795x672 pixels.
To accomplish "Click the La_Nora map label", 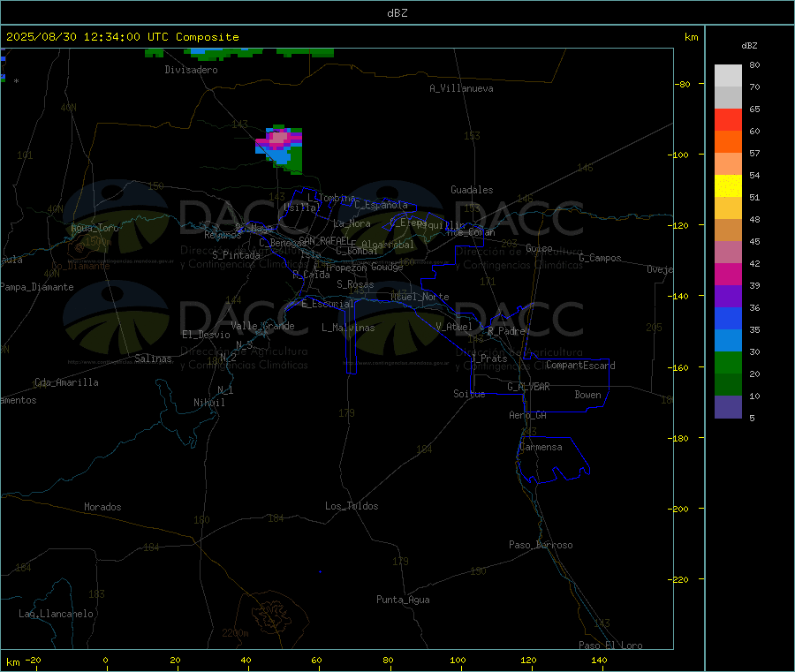I will pyautogui.click(x=352, y=223).
